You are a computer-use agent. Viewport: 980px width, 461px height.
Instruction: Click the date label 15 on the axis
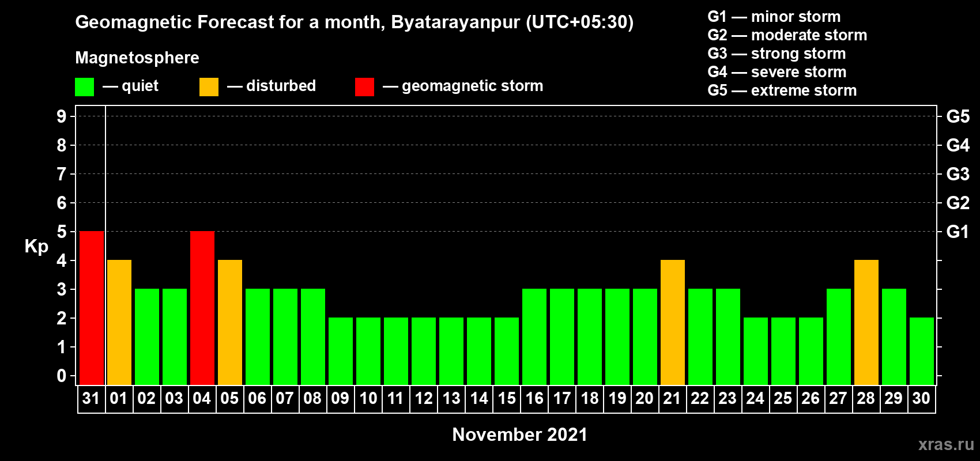[506, 398]
